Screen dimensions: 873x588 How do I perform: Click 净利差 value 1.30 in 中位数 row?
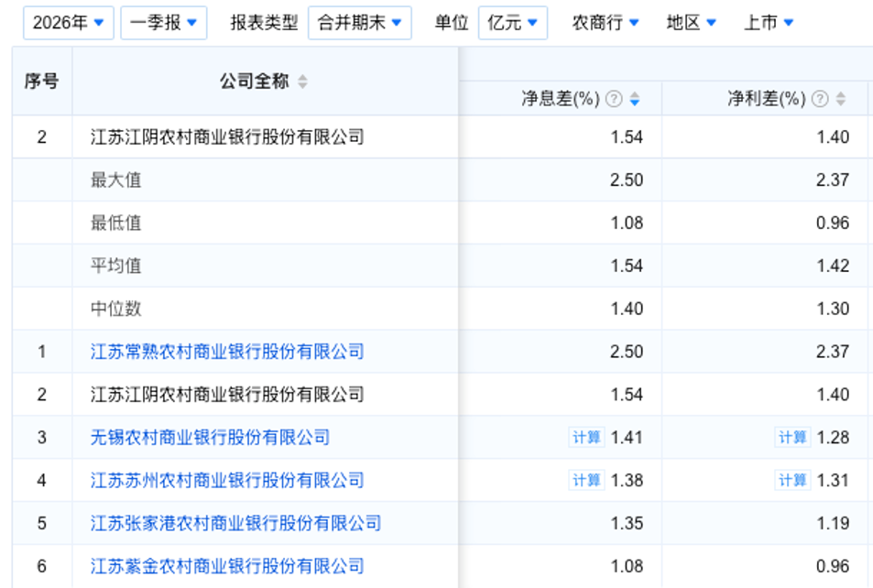click(833, 309)
